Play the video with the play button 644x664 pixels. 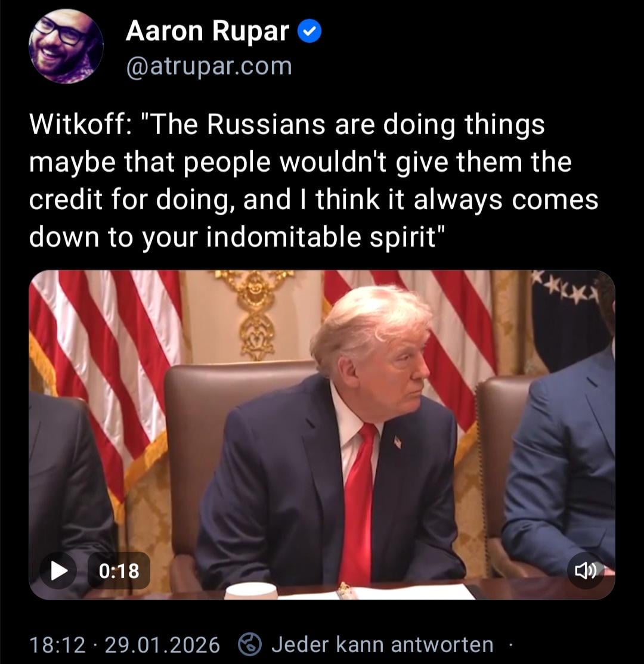pos(58,570)
